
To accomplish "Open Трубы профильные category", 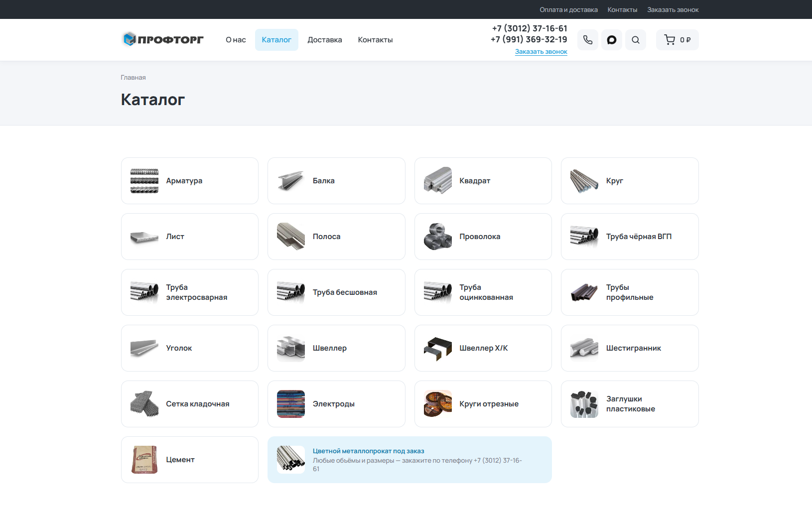I will point(630,292).
